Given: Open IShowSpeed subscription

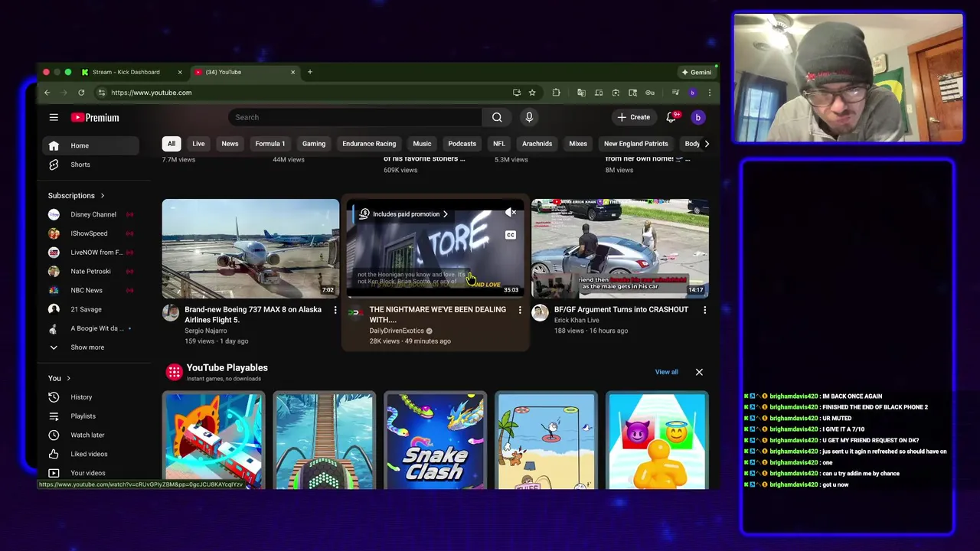Looking at the screenshot, I should click(x=91, y=233).
